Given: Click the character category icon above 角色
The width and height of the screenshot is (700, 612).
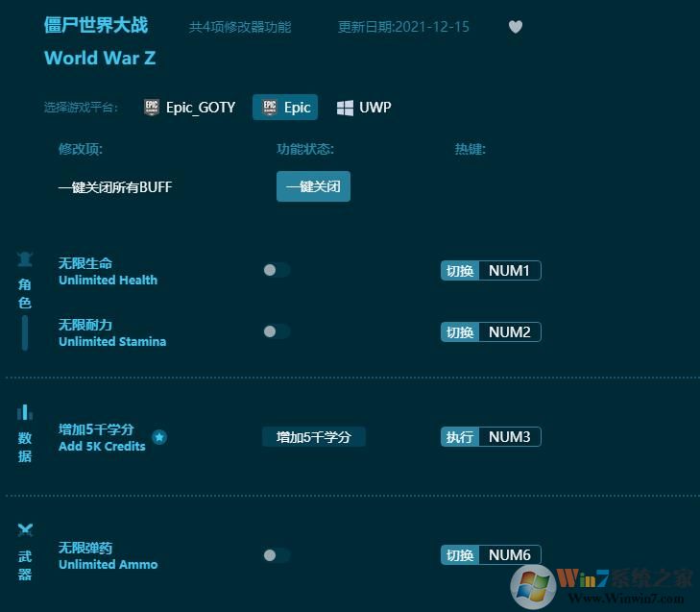Looking at the screenshot, I should click(x=25, y=259).
